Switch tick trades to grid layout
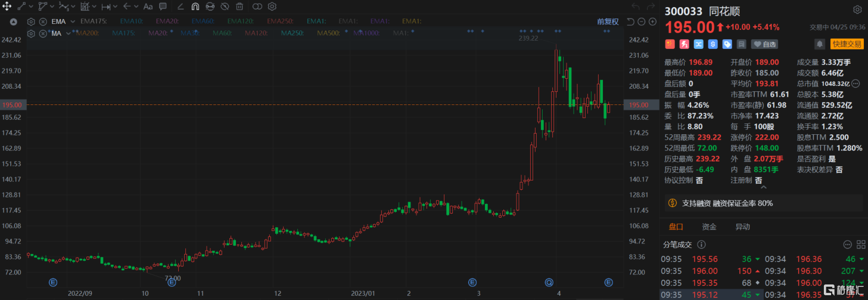The width and height of the screenshot is (868, 300). click(860, 245)
